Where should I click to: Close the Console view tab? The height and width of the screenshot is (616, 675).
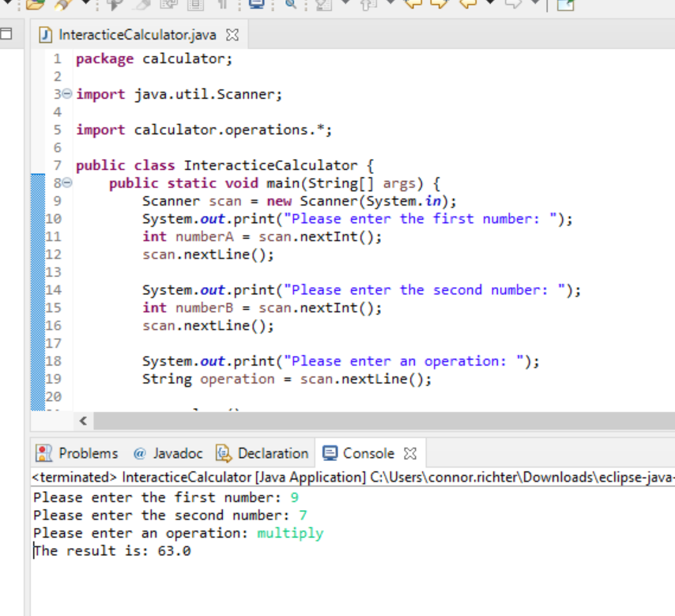pyautogui.click(x=410, y=454)
